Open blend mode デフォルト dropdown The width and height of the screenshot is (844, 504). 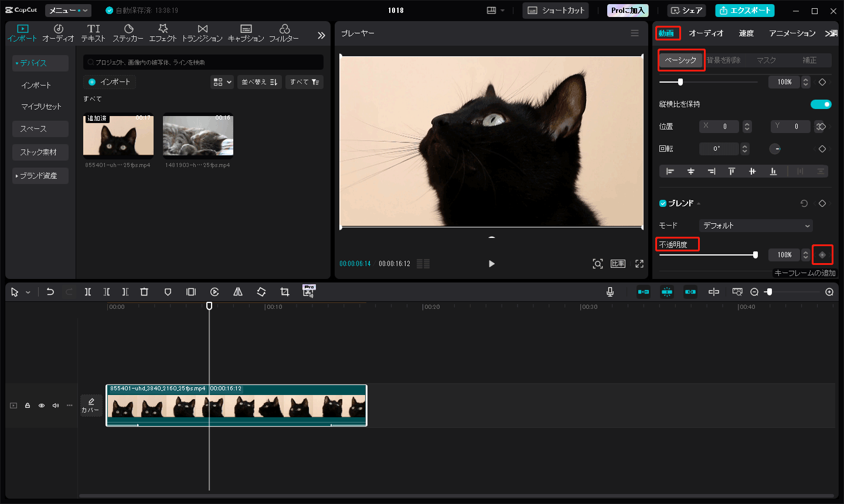click(756, 226)
